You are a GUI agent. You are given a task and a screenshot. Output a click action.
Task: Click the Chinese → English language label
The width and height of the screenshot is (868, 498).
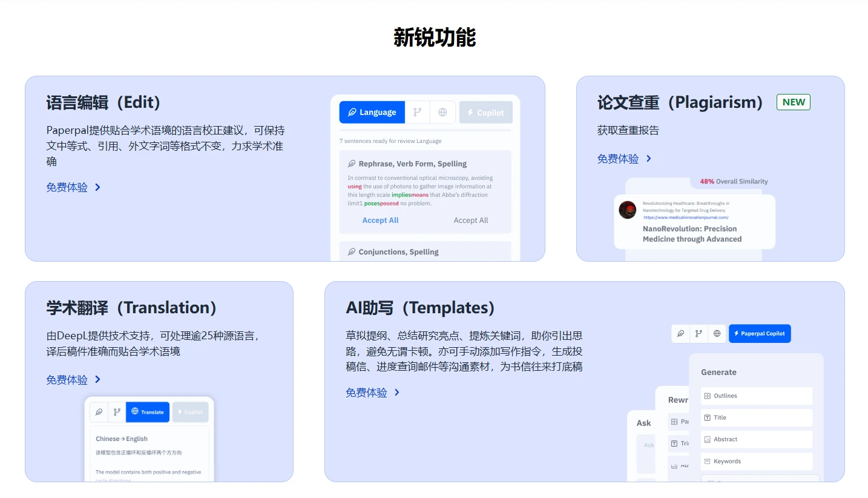click(x=122, y=439)
